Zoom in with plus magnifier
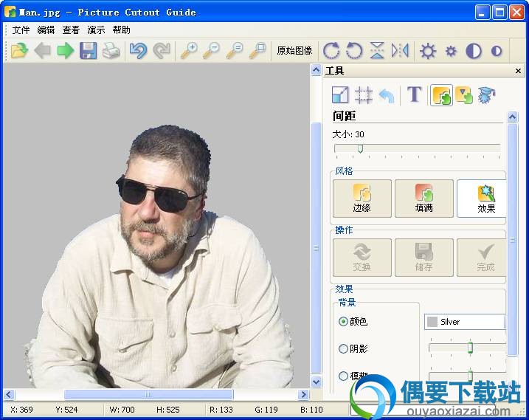This screenshot has height=420, width=529. 189,51
